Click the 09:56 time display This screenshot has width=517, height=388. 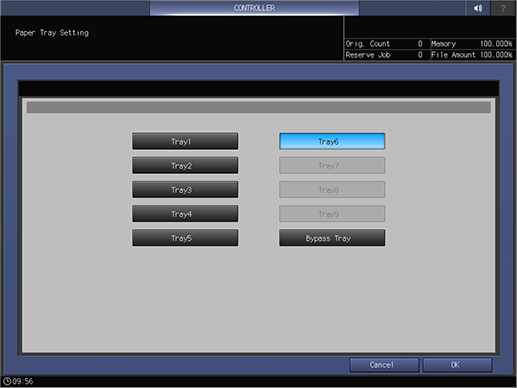[23, 381]
